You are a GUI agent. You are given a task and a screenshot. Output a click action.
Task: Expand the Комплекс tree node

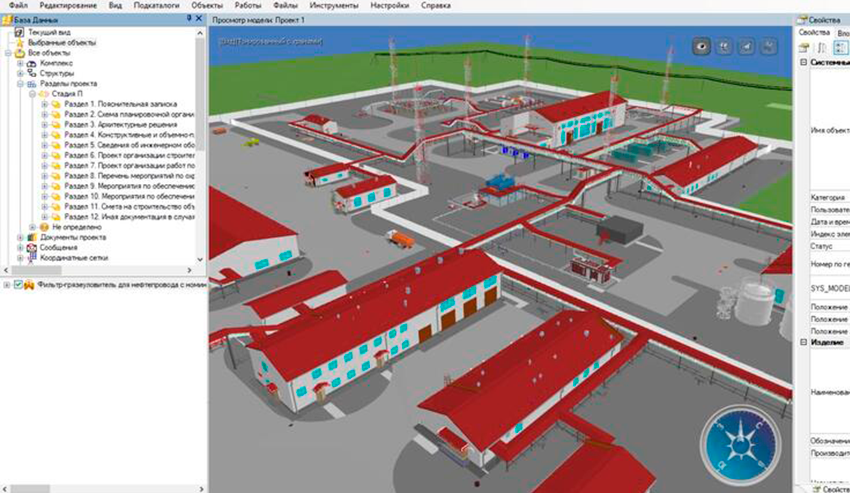click(20, 63)
